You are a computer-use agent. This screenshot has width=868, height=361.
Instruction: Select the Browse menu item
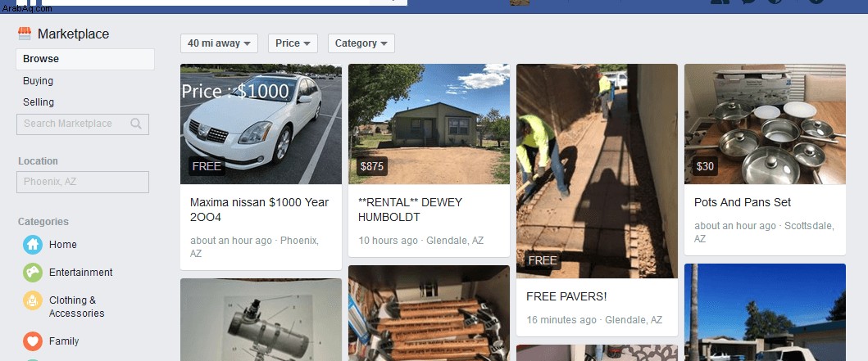tap(85, 59)
